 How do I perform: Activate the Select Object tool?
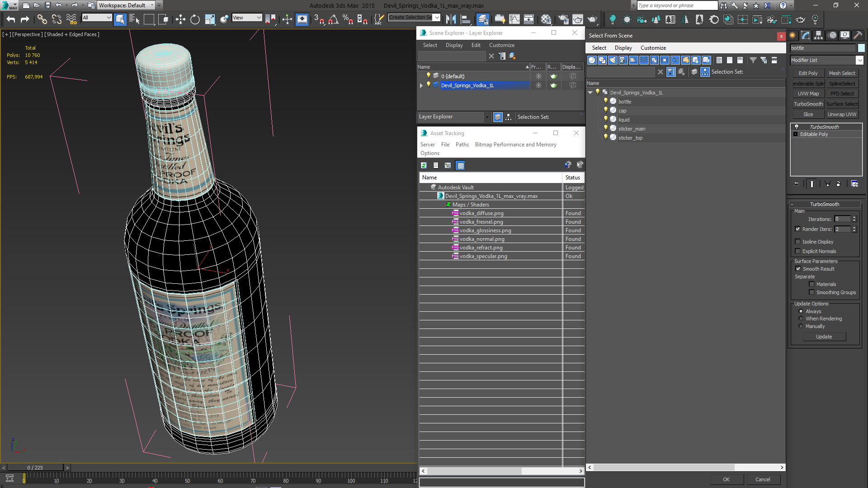[x=120, y=19]
